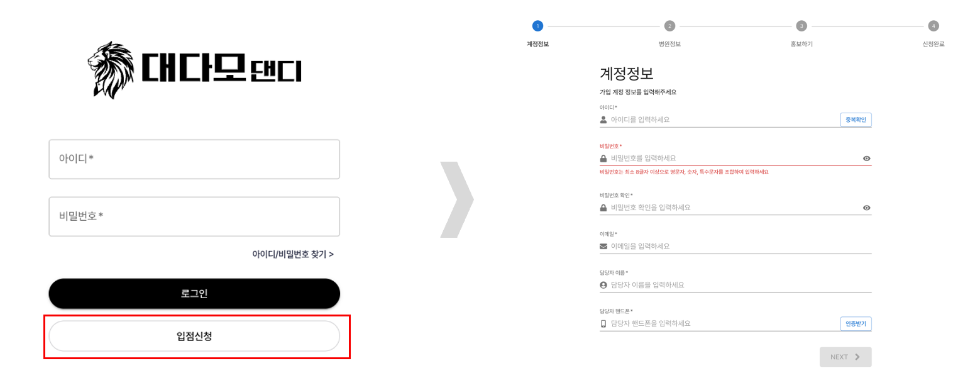Click the person icon beside ID field
The height and width of the screenshot is (385, 980).
click(603, 120)
